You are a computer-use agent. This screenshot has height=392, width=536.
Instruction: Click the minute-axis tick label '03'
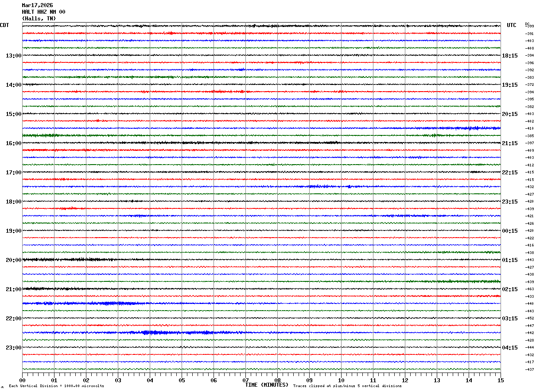click(x=118, y=380)
